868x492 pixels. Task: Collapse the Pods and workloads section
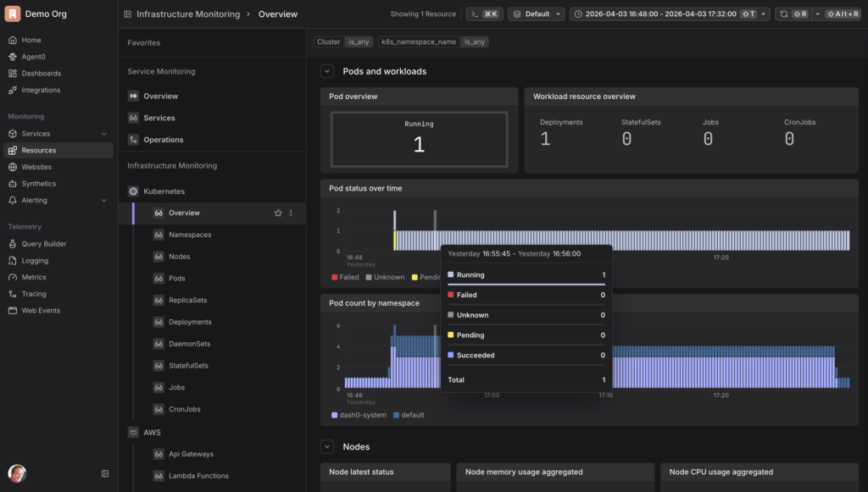(327, 71)
